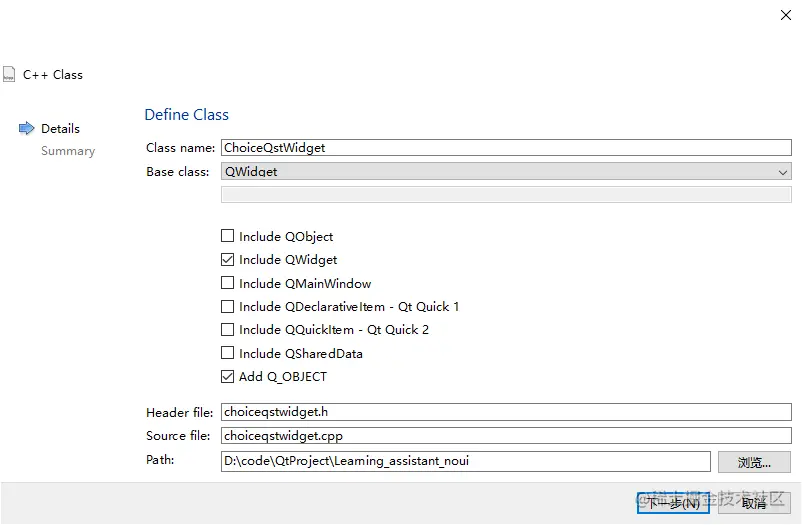
Task: Click the Source file: label
Action: pos(178,435)
